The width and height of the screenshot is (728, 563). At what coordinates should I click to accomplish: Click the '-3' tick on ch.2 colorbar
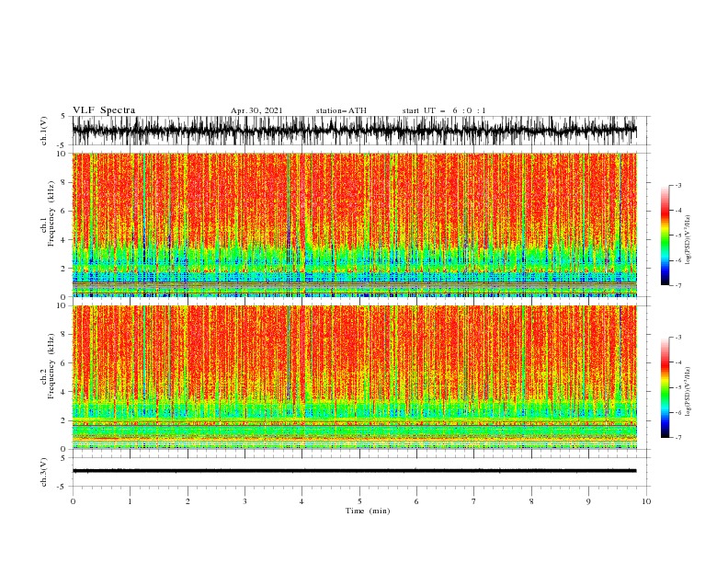pos(678,338)
